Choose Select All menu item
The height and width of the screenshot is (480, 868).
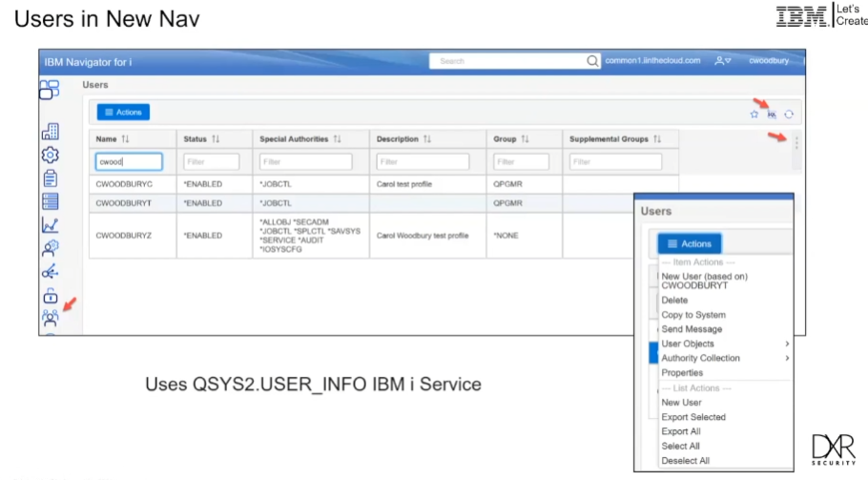pos(680,446)
